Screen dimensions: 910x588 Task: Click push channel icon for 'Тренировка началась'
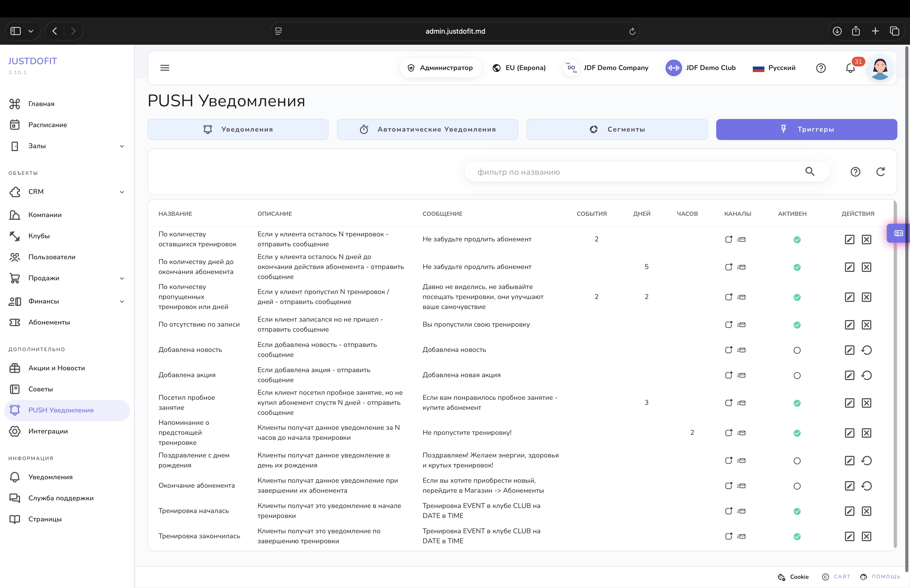pyautogui.click(x=729, y=511)
